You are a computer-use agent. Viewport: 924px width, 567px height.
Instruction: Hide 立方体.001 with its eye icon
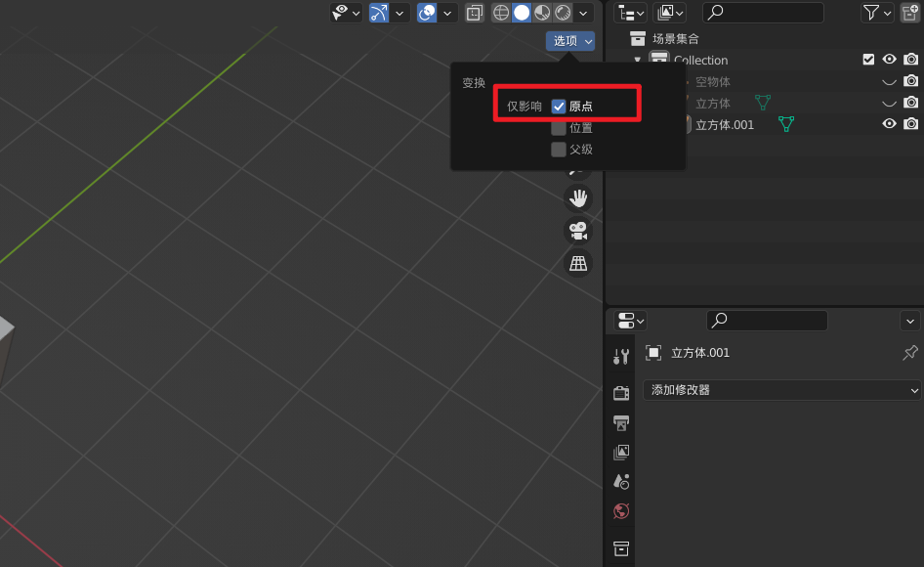click(x=889, y=124)
